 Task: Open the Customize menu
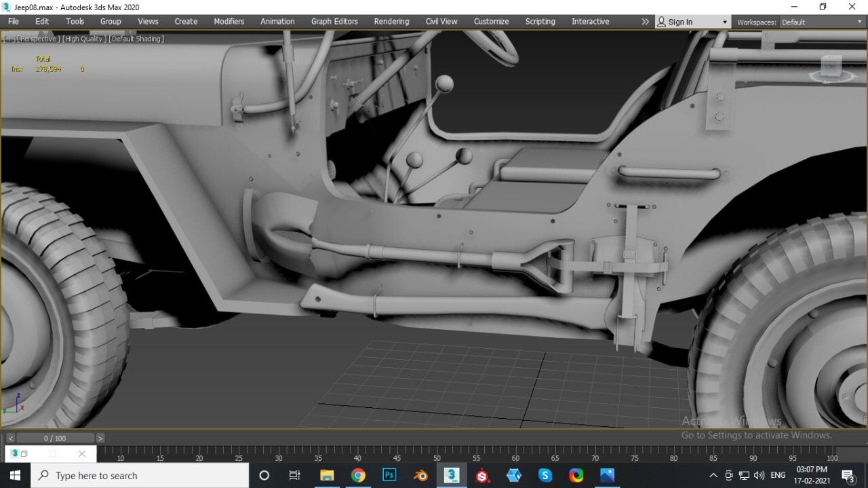point(491,22)
